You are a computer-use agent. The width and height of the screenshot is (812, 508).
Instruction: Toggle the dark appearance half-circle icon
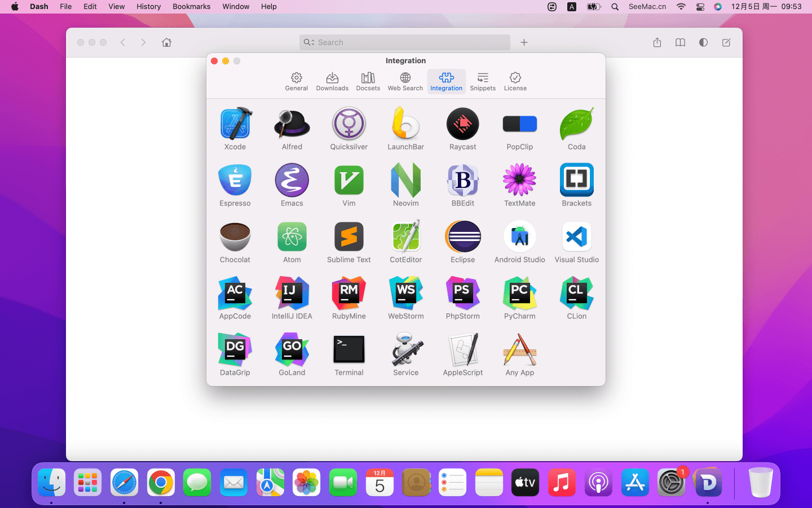(703, 42)
